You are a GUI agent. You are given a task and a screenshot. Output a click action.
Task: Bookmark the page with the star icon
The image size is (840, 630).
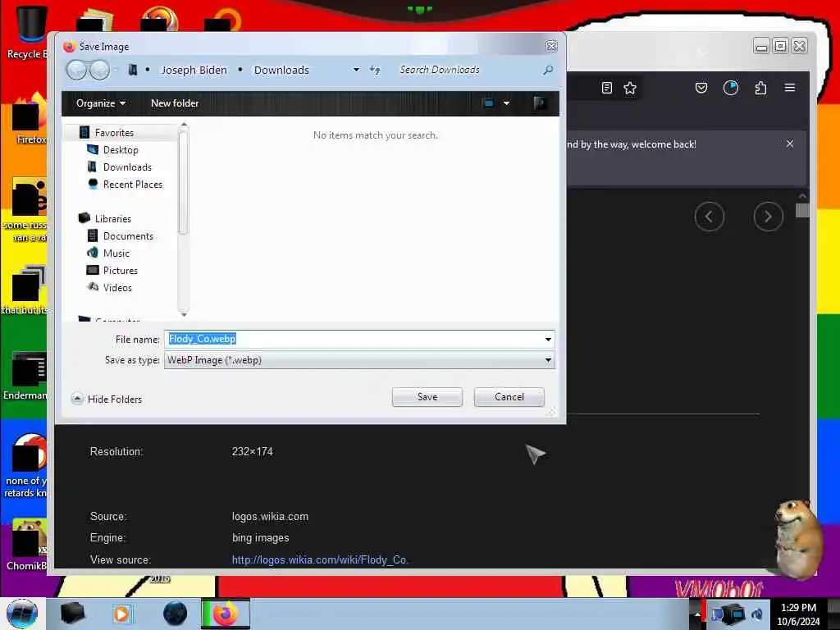pyautogui.click(x=629, y=88)
